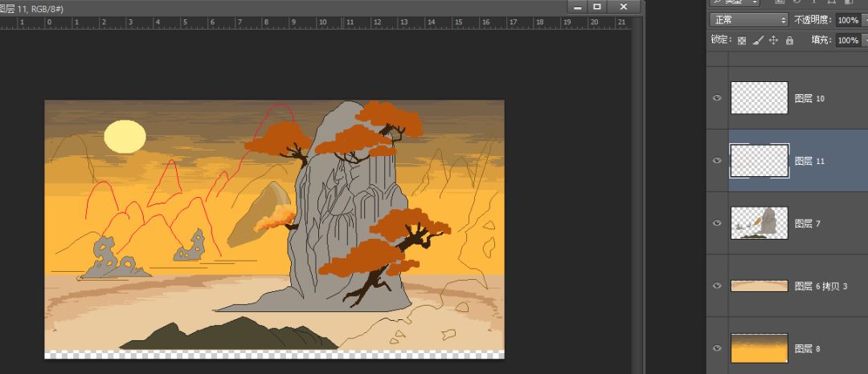Lock layer position with move icon
The image size is (868, 374).
click(774, 40)
